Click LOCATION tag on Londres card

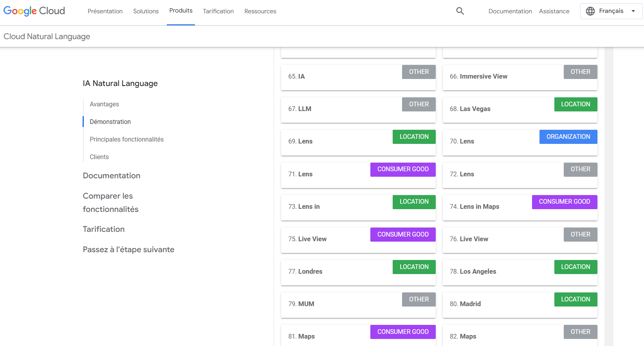point(414,267)
